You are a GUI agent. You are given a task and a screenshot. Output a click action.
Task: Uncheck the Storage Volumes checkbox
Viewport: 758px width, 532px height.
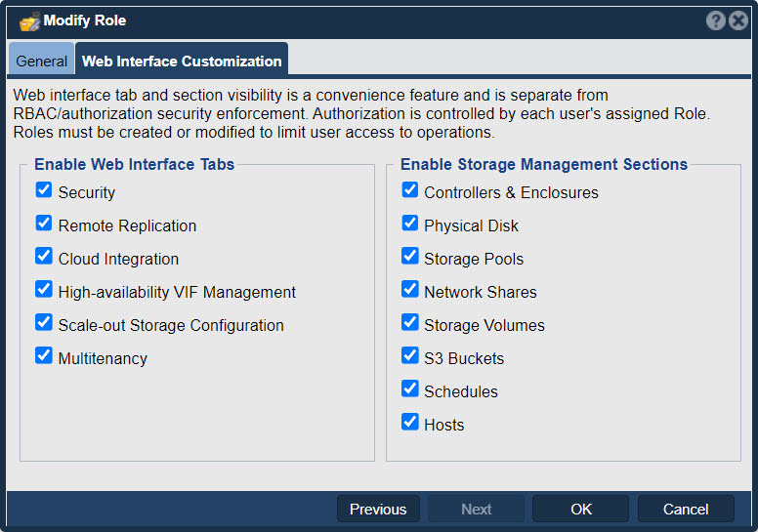point(410,322)
